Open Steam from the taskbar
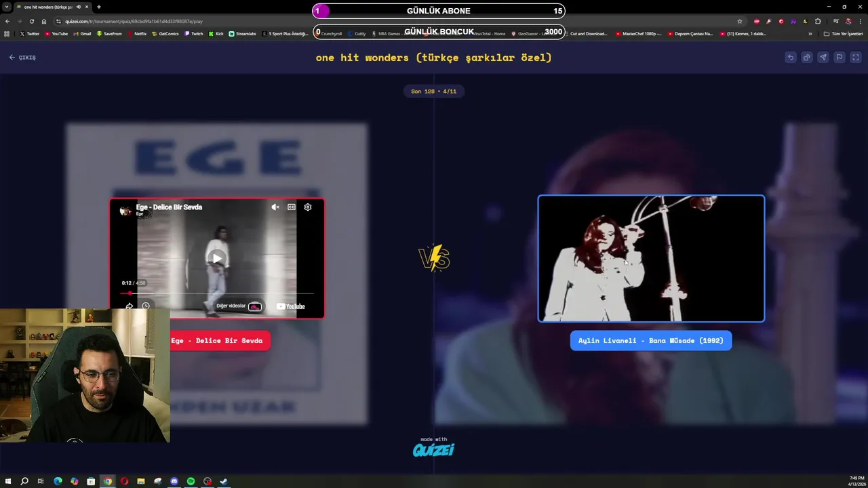 [224, 481]
